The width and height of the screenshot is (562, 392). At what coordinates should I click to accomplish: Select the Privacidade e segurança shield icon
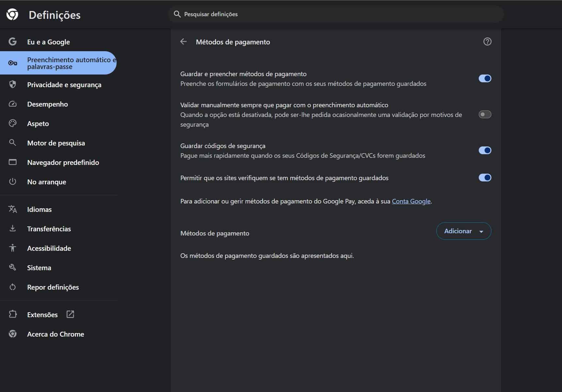[x=13, y=85]
